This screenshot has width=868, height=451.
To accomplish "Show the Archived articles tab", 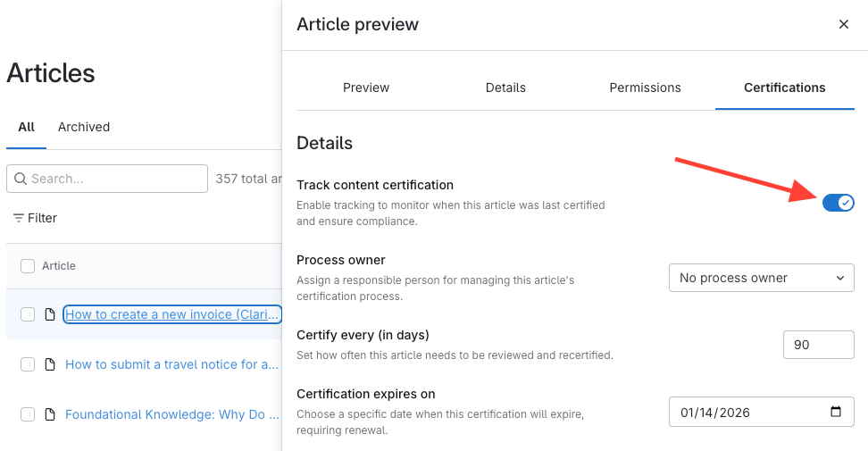I will coord(84,127).
